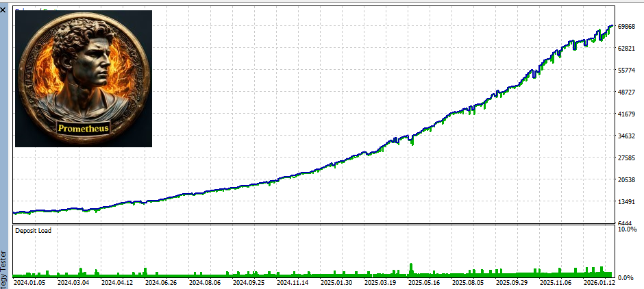Close the Strategy Tester panel with the X

click(x=3, y=10)
